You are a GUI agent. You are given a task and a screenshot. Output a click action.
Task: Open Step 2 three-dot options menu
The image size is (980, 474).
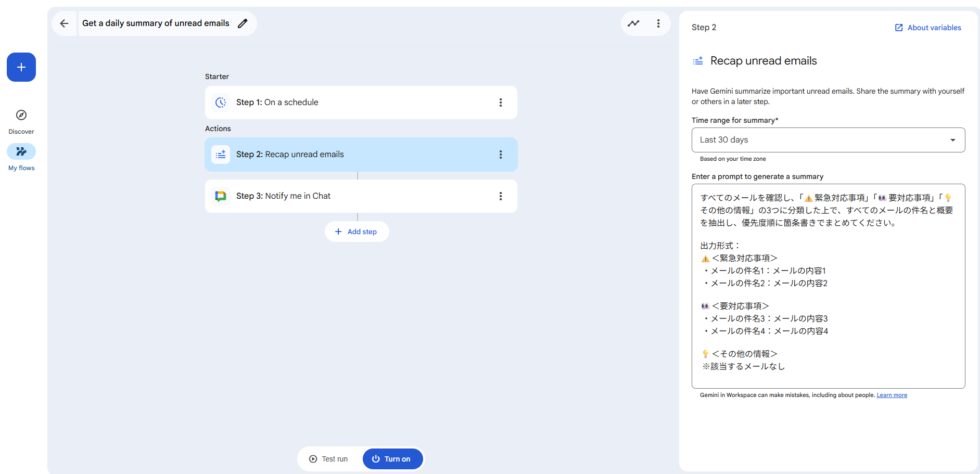[501, 155]
